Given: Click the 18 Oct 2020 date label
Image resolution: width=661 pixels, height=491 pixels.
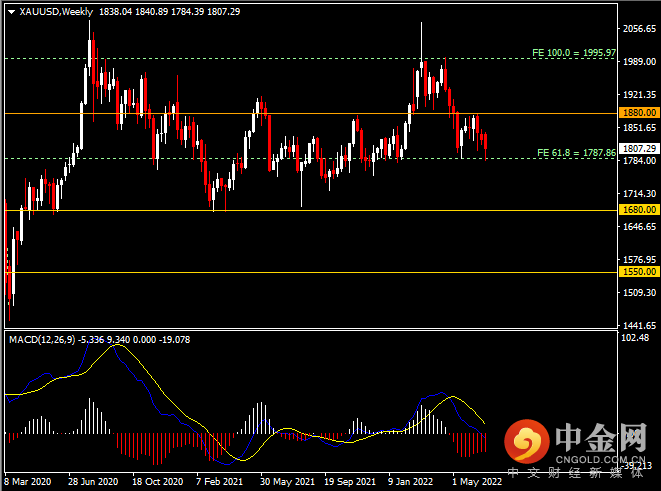Looking at the screenshot, I should coord(158,481).
